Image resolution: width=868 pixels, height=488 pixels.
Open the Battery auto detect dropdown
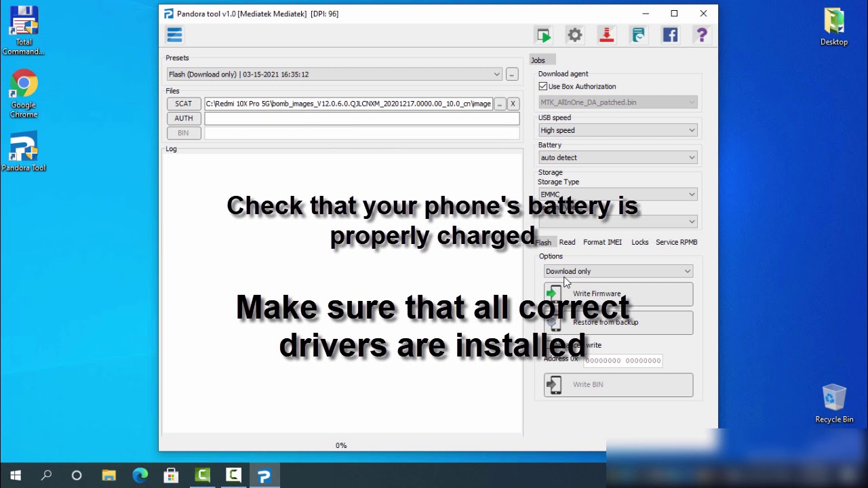tap(618, 157)
